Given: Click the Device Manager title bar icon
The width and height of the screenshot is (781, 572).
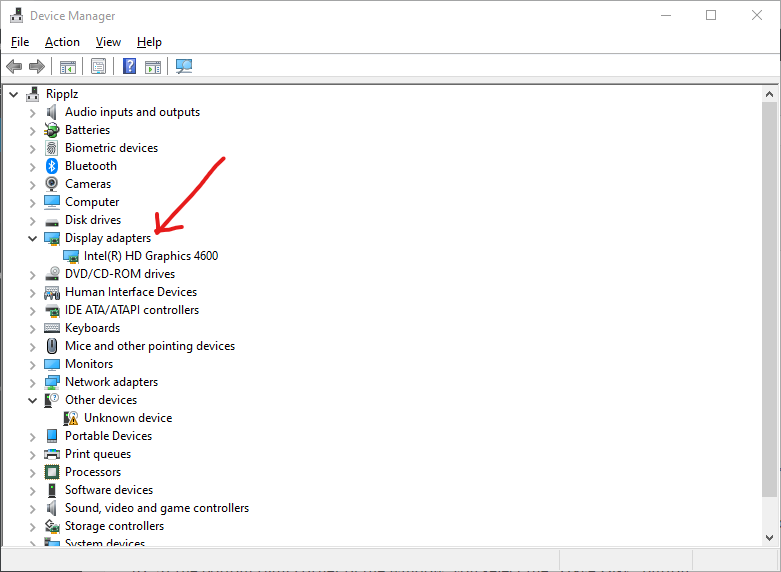Looking at the screenshot, I should 16,15.
